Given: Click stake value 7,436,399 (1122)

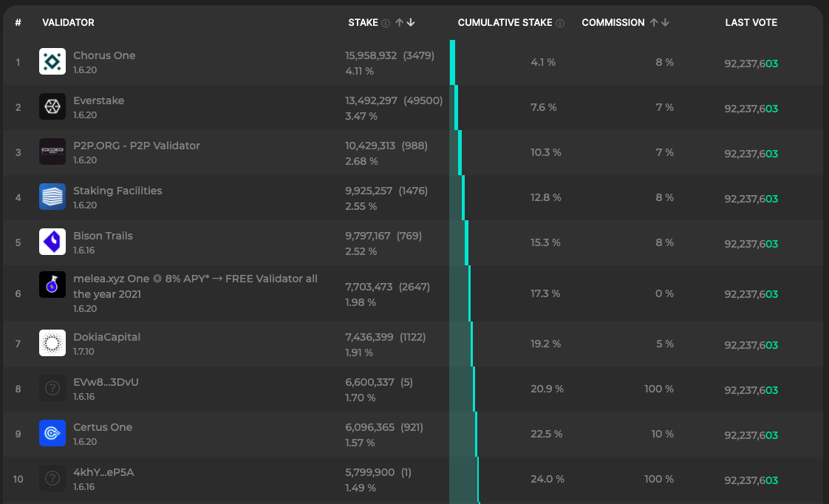Looking at the screenshot, I should click(386, 337).
